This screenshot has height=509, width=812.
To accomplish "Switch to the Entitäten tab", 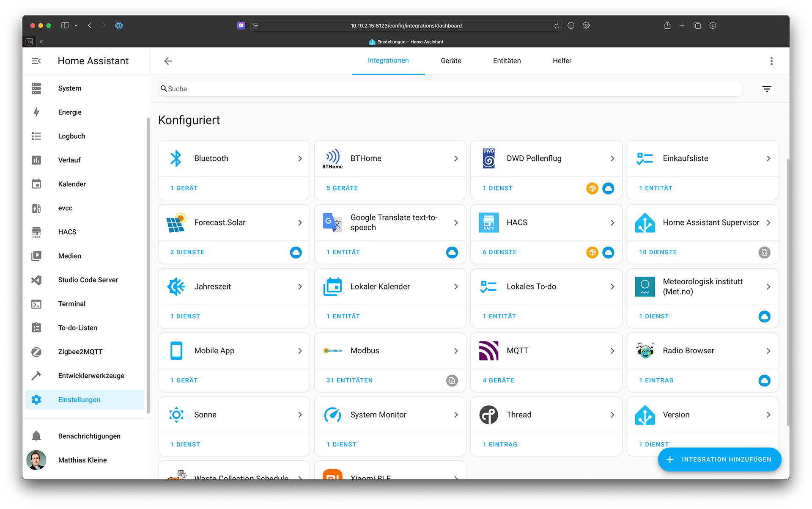I will tap(507, 61).
